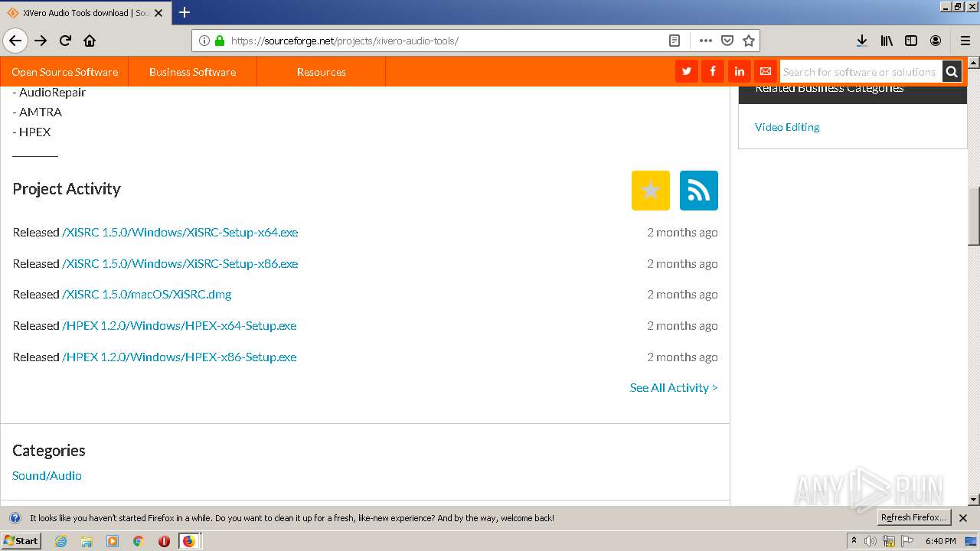Image resolution: width=980 pixels, height=551 pixels.
Task: Save the page to Pocket
Action: pyautogui.click(x=727, y=41)
